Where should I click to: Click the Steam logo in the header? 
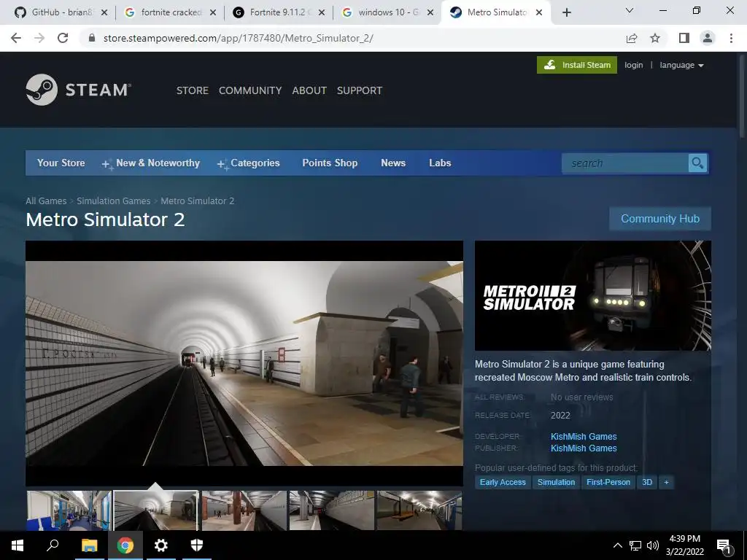[79, 90]
